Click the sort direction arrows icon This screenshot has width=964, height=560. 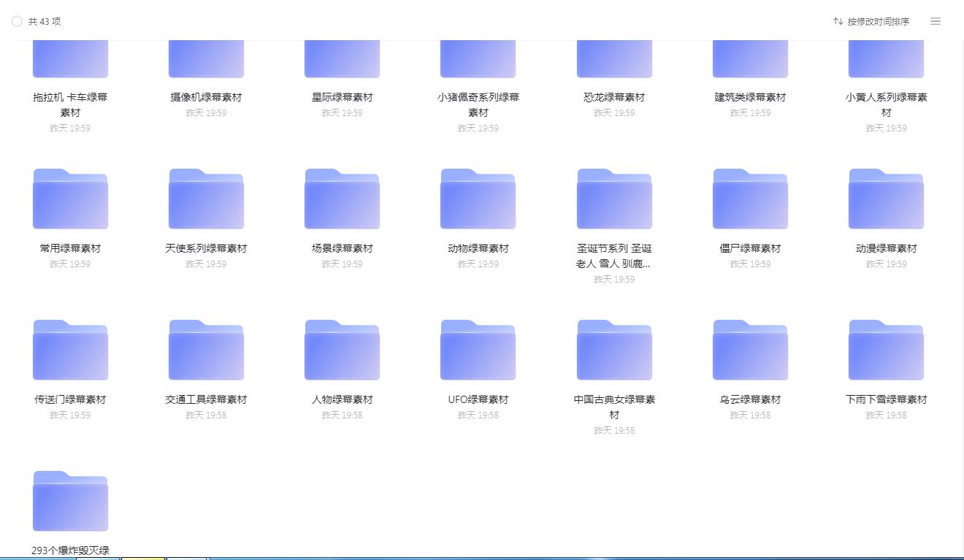[838, 21]
